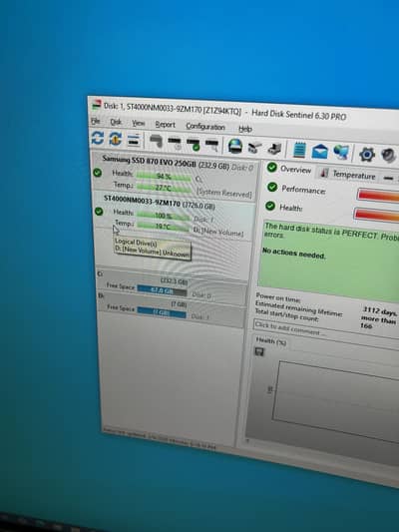Click the disk with green checkmark toolbar icon

194,144
